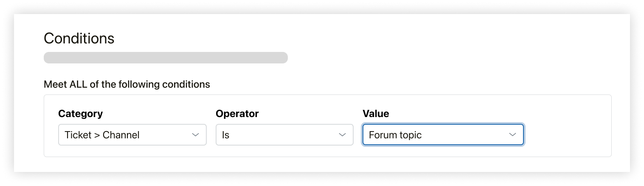Image resolution: width=644 pixels, height=186 pixels.
Task: Click the chevron in the Operator dropdown
Action: [342, 135]
